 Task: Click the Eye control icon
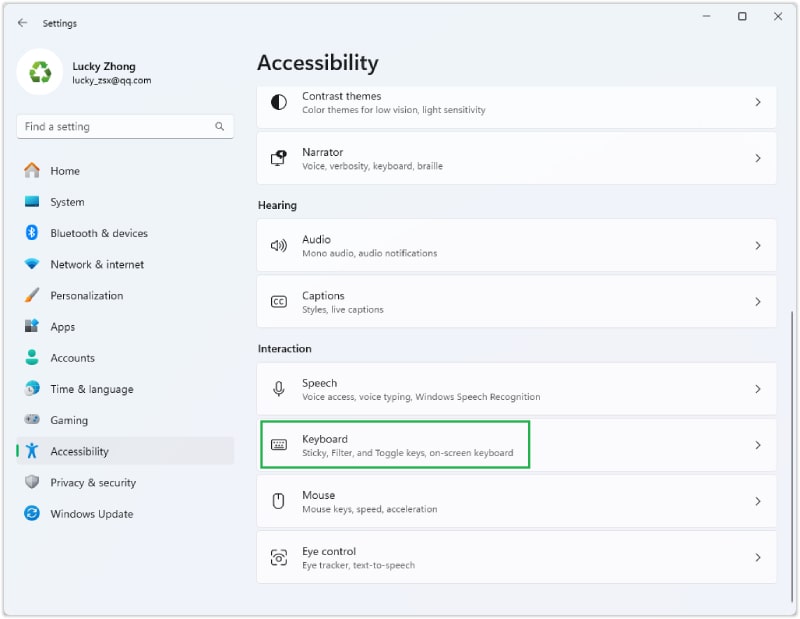[x=279, y=557]
